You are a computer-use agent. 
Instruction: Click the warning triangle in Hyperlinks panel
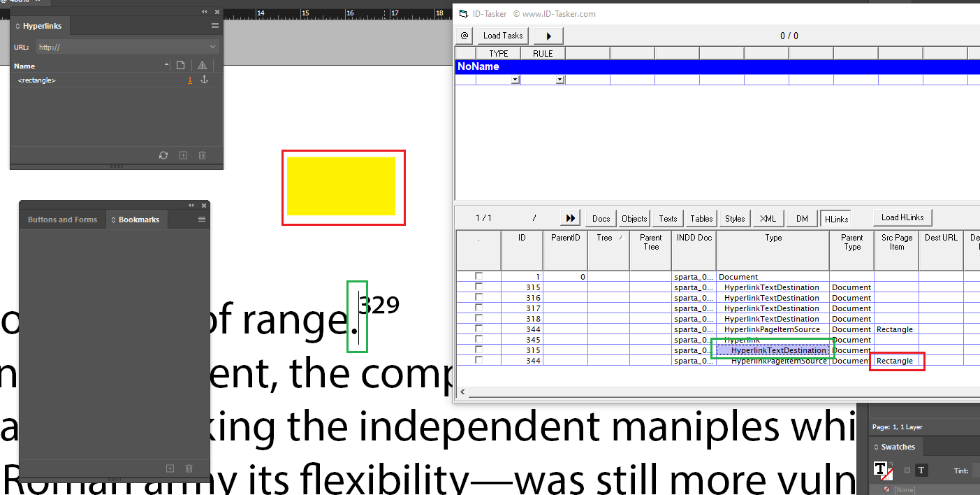click(x=202, y=64)
